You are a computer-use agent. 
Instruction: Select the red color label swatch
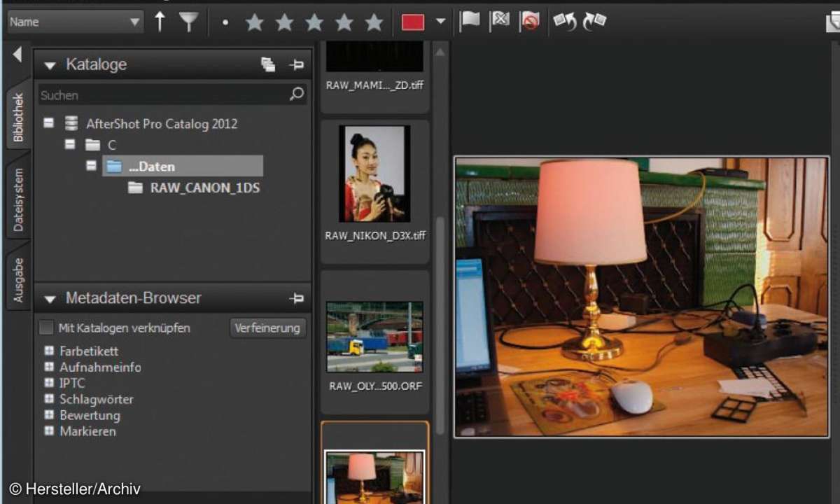pyautogui.click(x=413, y=22)
